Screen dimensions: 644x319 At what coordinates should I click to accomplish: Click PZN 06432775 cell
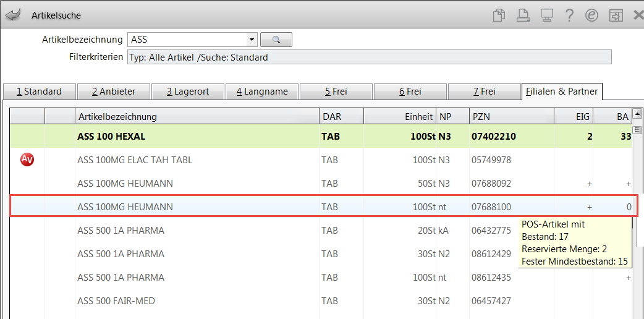(x=491, y=231)
